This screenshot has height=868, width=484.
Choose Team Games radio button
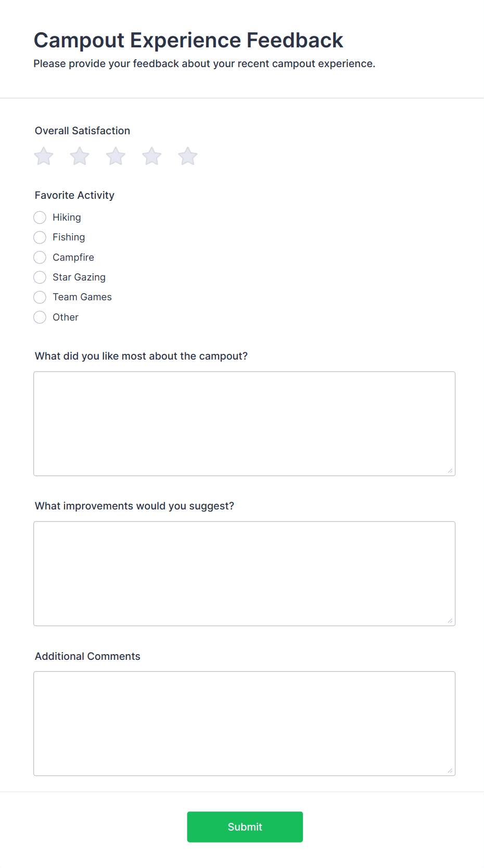pyautogui.click(x=40, y=297)
